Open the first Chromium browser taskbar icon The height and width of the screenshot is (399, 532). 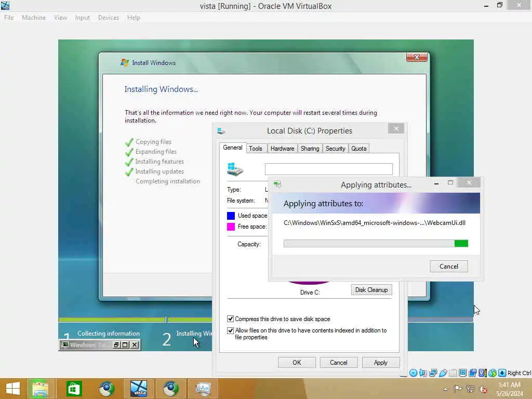tap(107, 389)
